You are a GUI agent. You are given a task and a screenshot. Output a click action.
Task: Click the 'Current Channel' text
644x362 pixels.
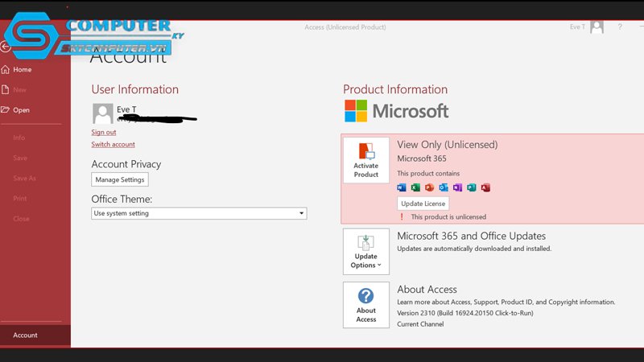tap(420, 324)
